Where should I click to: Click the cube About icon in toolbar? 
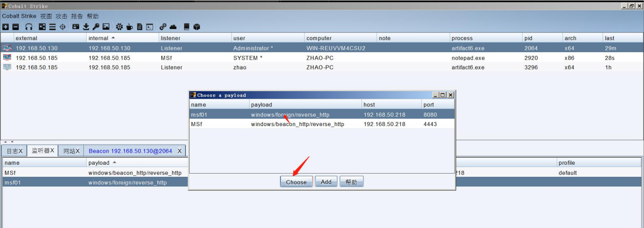(x=197, y=27)
